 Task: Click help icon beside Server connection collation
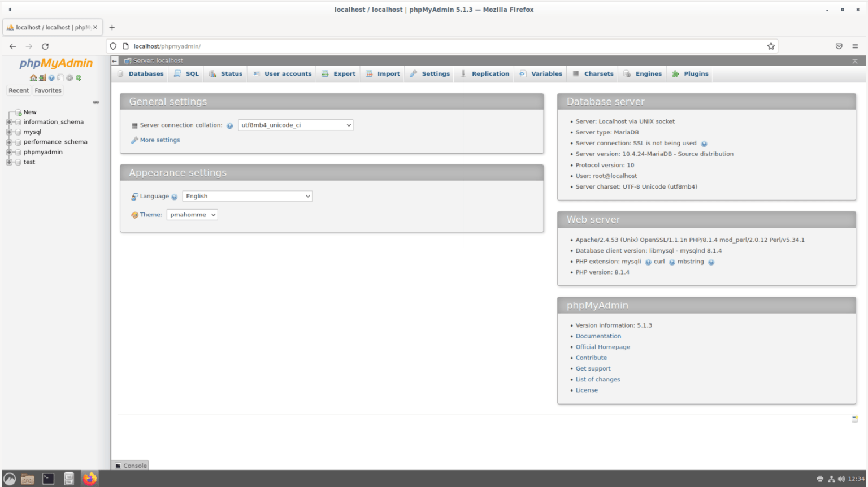(229, 126)
